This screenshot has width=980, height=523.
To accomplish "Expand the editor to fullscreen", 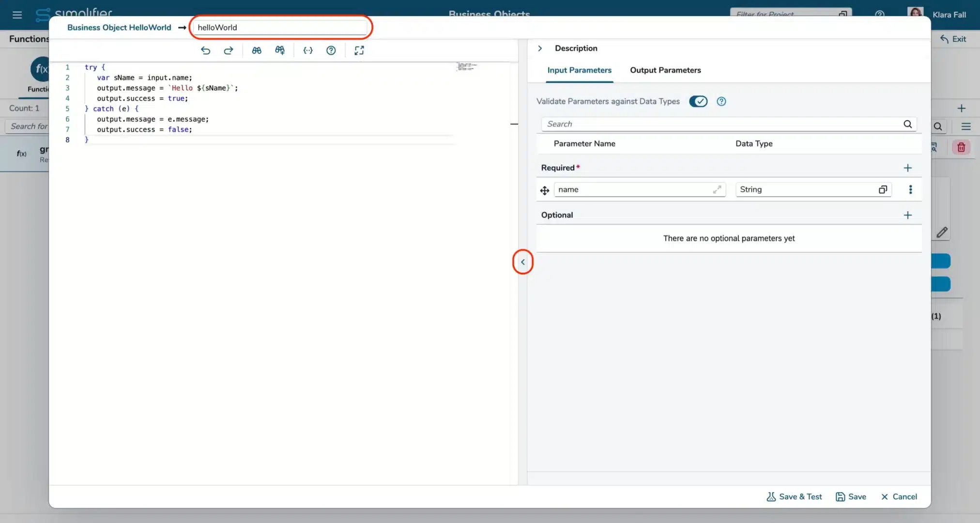I will click(359, 50).
